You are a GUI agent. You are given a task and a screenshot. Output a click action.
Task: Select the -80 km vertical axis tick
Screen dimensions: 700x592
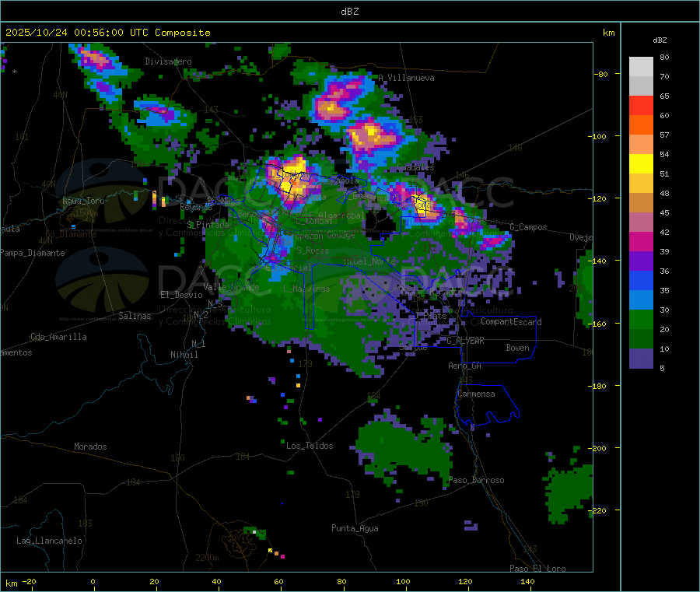click(x=601, y=74)
